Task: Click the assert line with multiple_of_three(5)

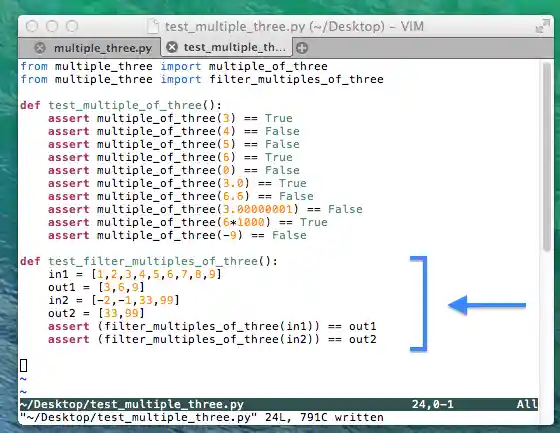Action: (174, 144)
